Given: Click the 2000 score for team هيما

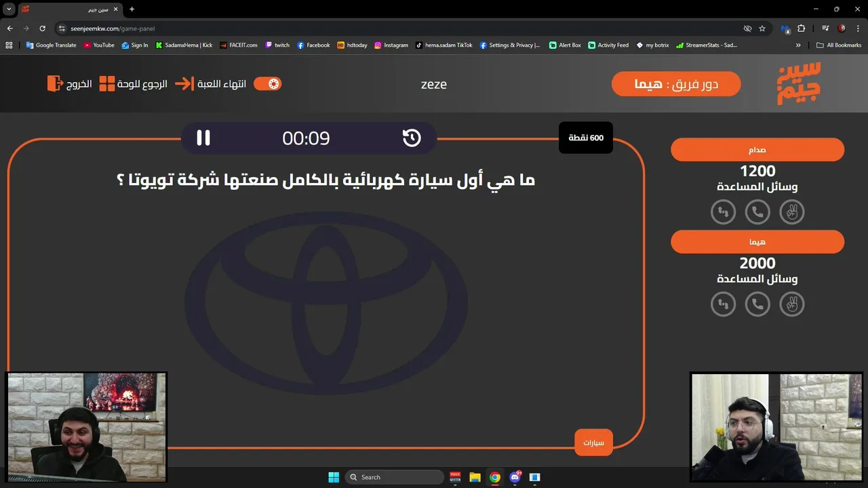Looking at the screenshot, I should pyautogui.click(x=757, y=263).
